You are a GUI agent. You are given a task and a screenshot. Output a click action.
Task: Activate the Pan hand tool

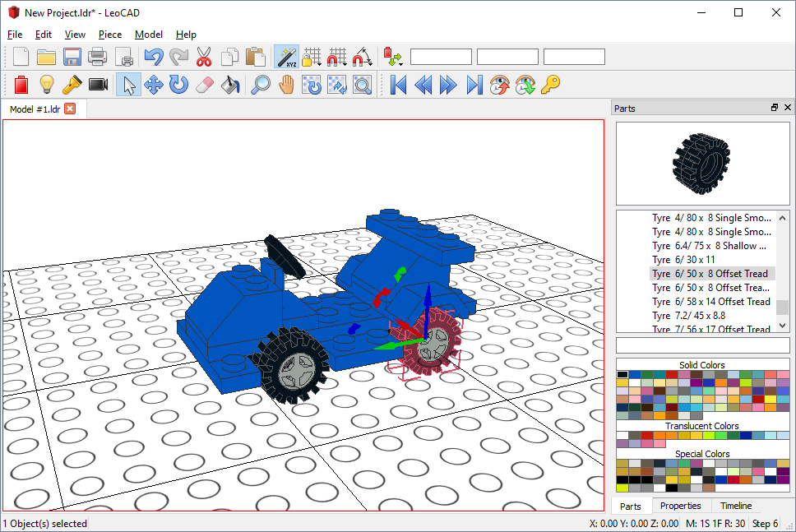(286, 85)
